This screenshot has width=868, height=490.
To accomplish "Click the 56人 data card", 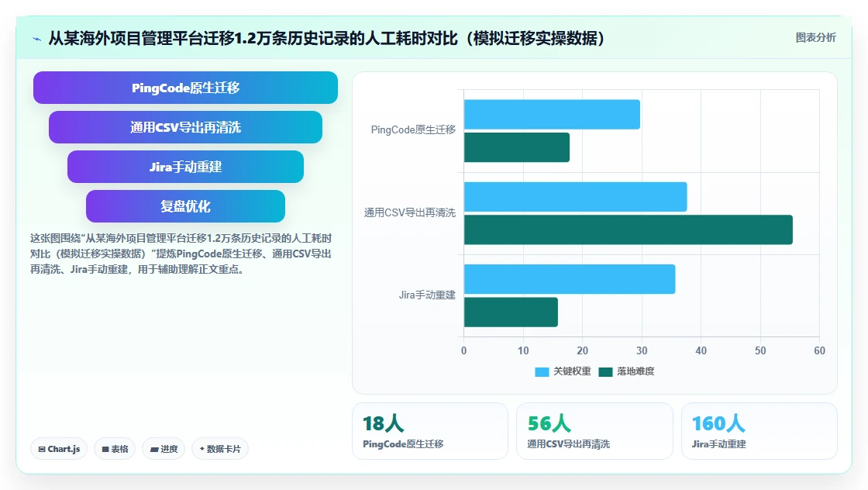I will click(x=594, y=431).
